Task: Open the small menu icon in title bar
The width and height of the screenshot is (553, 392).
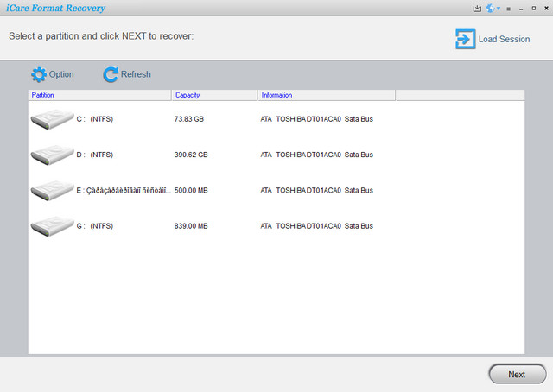Action: 508,9
